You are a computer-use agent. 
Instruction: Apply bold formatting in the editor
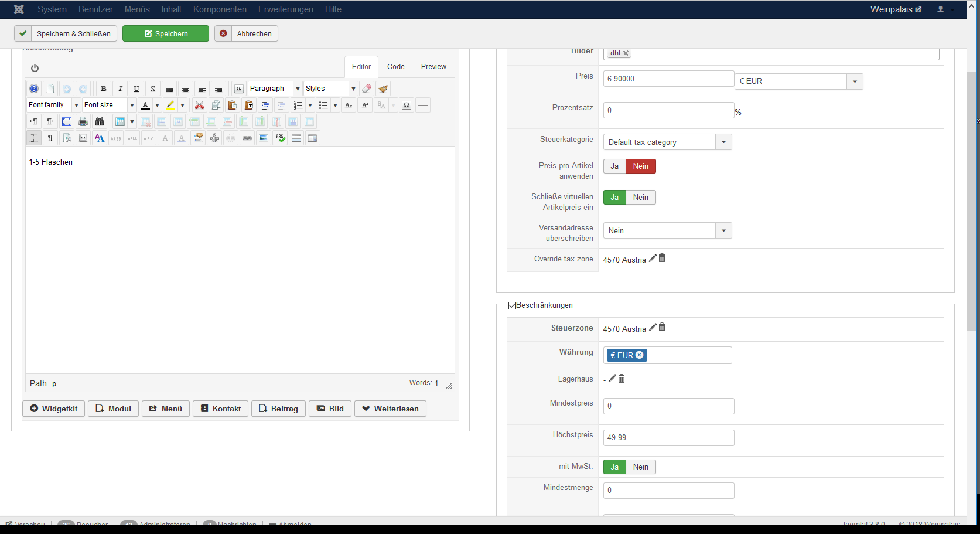tap(104, 89)
